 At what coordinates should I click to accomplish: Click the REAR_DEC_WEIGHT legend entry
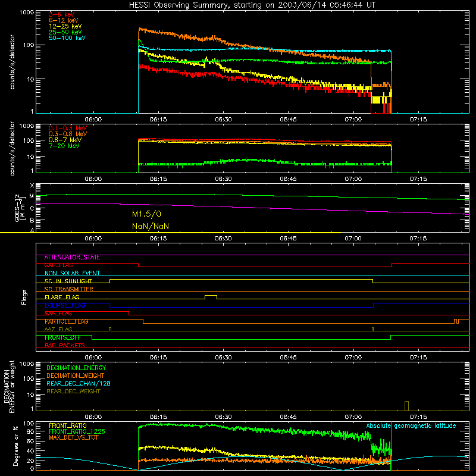point(73,392)
